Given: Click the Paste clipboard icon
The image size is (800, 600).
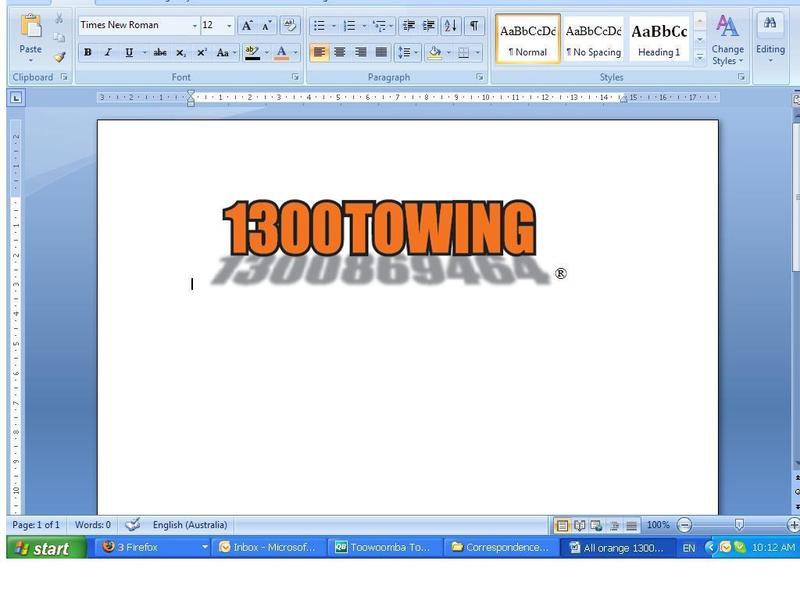Looking at the screenshot, I should (x=31, y=27).
